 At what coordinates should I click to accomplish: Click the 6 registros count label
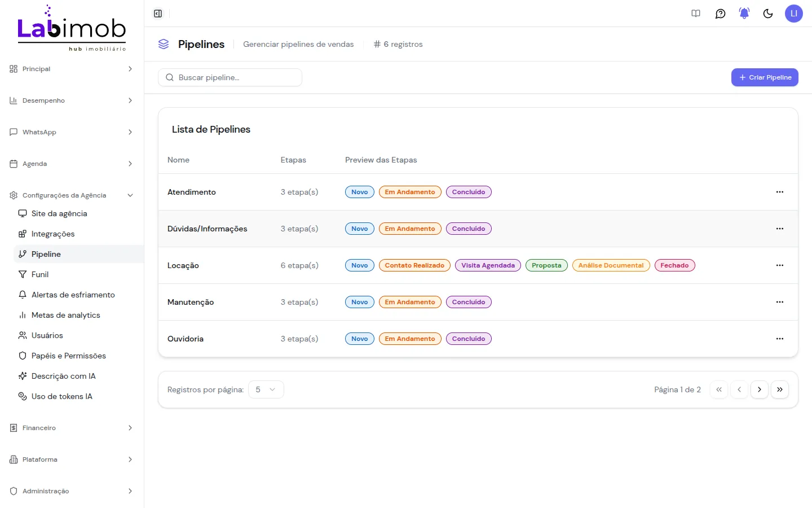click(x=398, y=44)
